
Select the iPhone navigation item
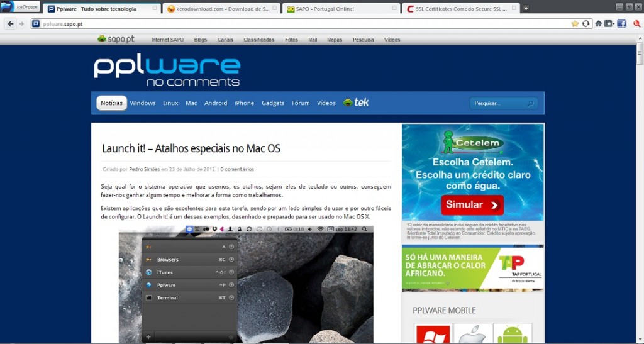245,103
